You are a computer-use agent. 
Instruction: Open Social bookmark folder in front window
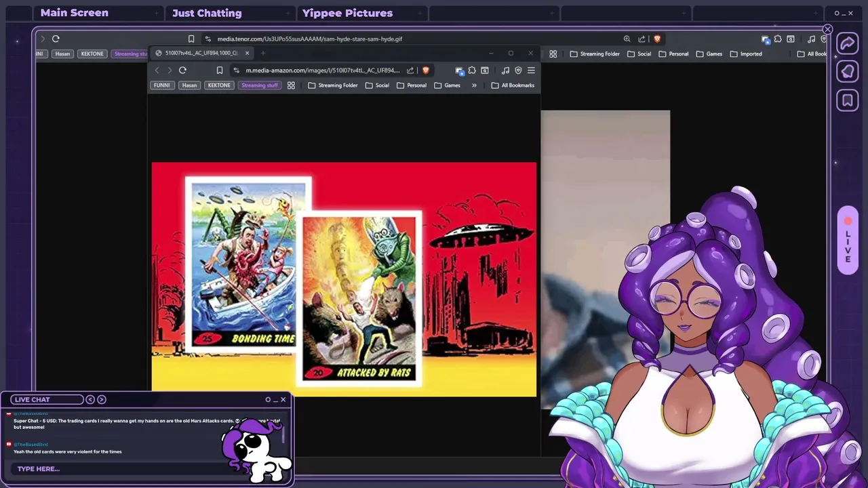pos(377,85)
